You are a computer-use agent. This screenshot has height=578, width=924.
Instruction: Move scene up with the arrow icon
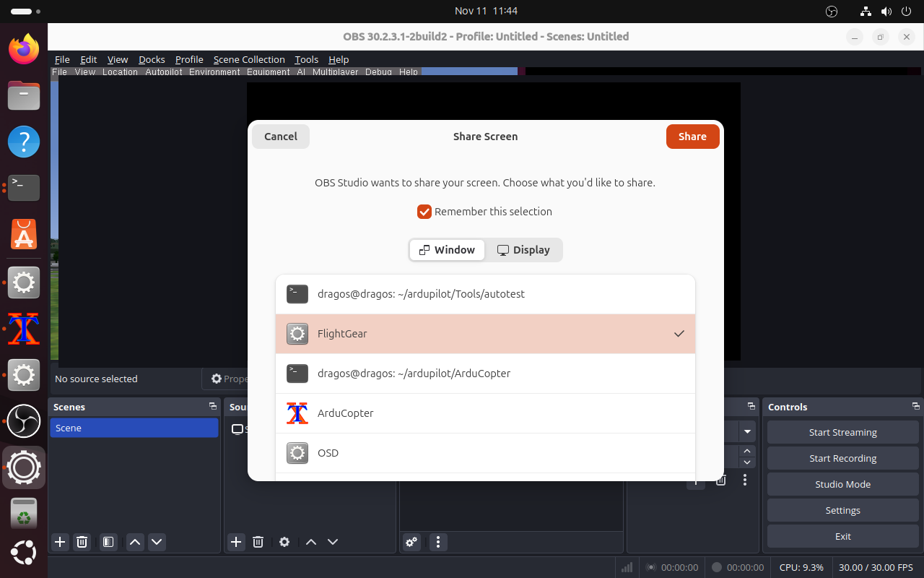click(135, 542)
